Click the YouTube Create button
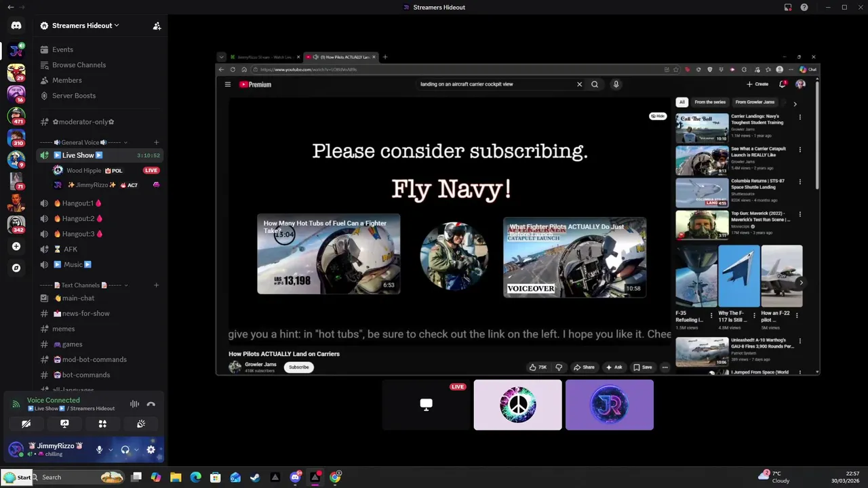This screenshot has width=868, height=488. 757,85
